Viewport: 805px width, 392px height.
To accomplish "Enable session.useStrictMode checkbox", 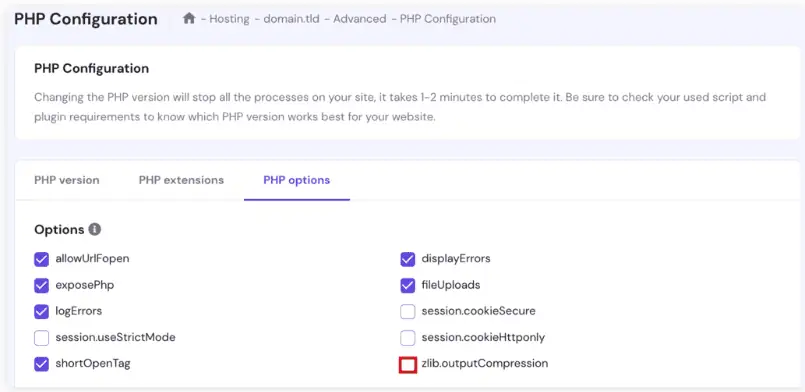I will (41, 338).
